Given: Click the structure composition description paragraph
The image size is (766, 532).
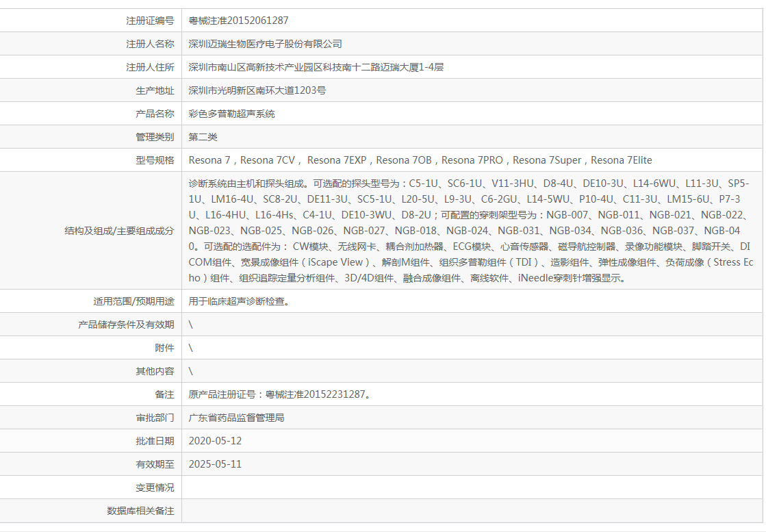Looking at the screenshot, I should (x=470, y=231).
